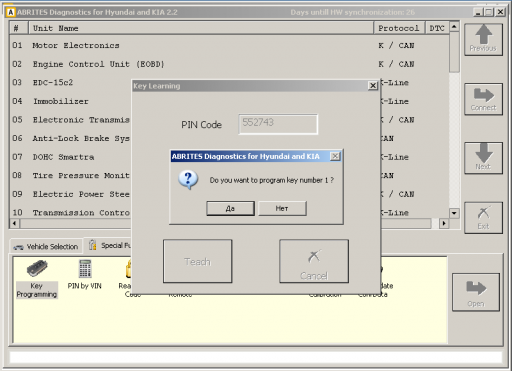
Task: Click the Exit button
Action: click(x=483, y=217)
